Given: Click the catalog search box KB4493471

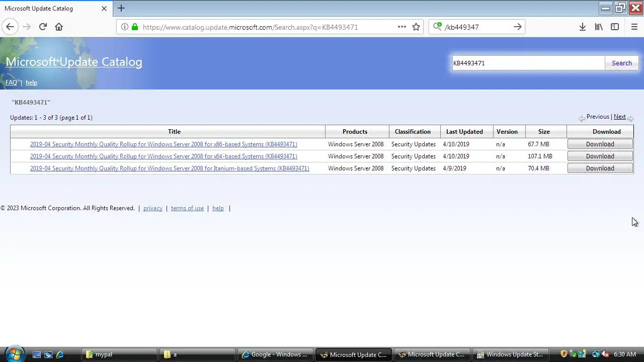Looking at the screenshot, I should point(528,63).
